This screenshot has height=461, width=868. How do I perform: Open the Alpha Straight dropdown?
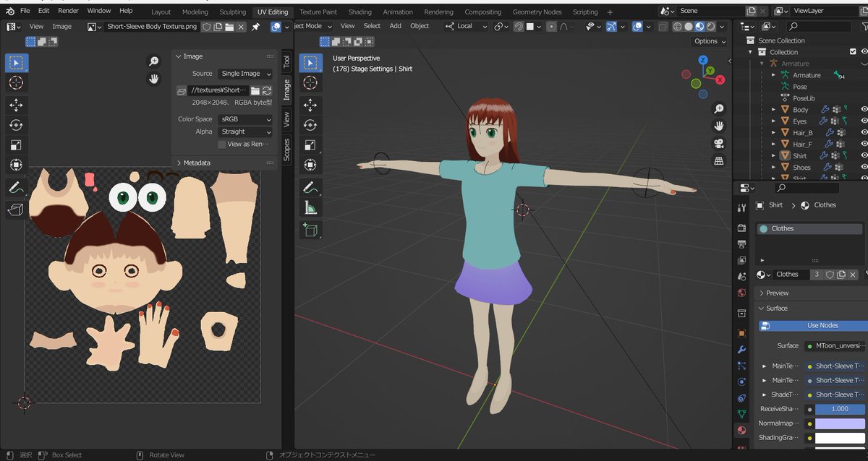click(245, 132)
